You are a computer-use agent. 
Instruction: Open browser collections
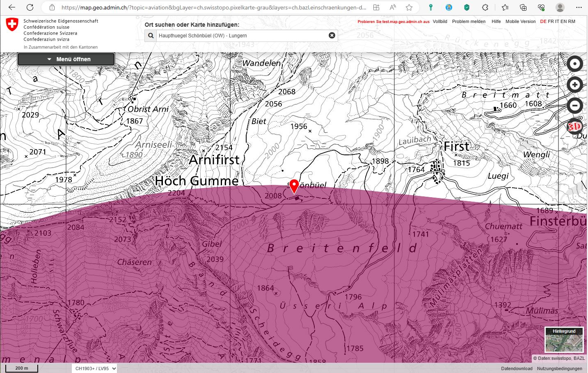coord(523,7)
